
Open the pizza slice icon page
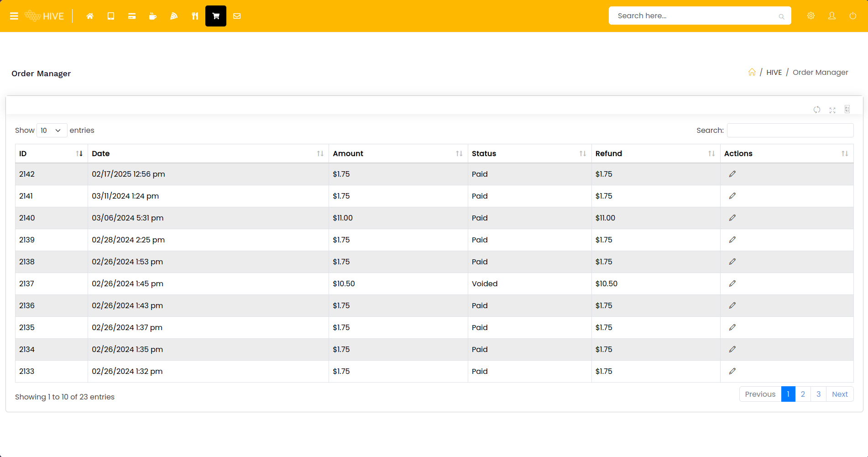coord(174,16)
